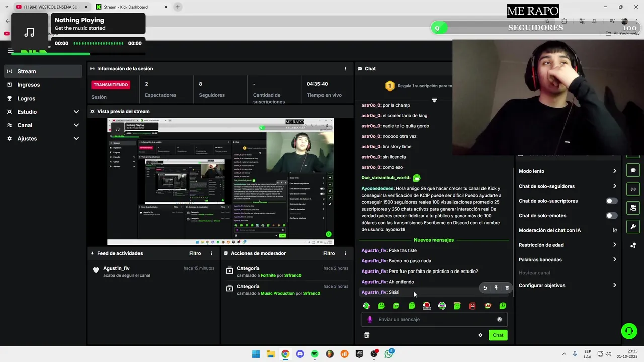Click the three-dots cluster icon in right strip

point(633,245)
